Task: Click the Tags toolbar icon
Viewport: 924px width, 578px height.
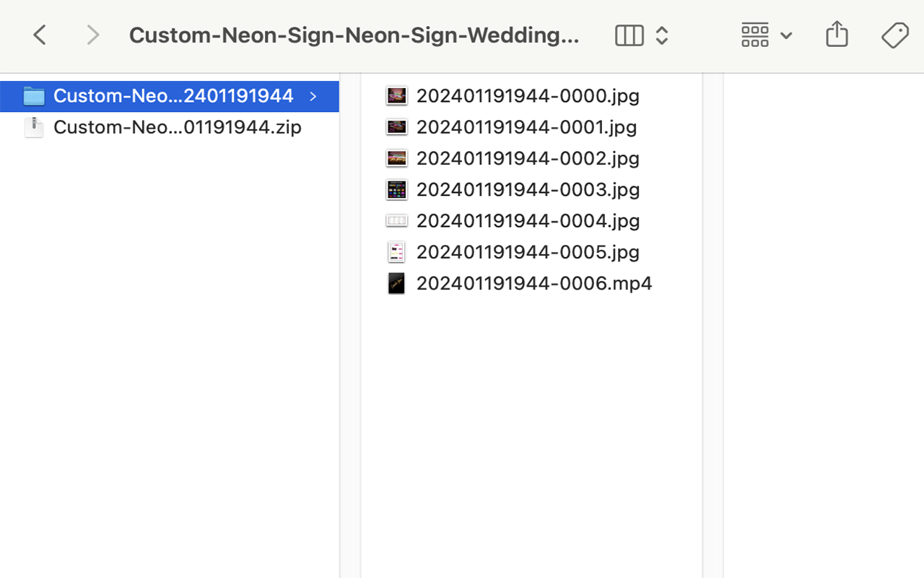Action: [x=894, y=35]
